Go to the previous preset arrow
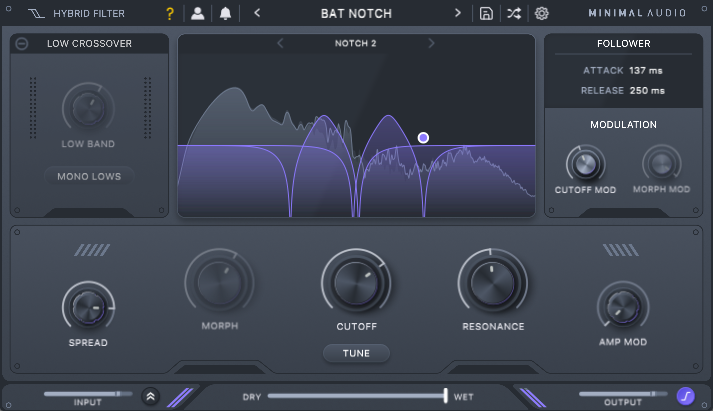Image resolution: width=713 pixels, height=411 pixels. tap(257, 14)
